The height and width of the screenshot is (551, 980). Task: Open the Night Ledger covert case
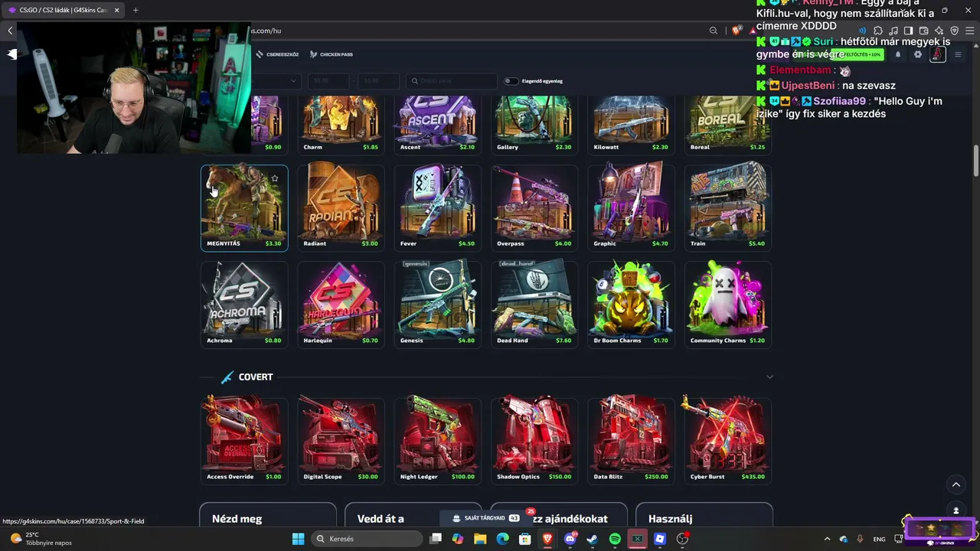pyautogui.click(x=438, y=441)
